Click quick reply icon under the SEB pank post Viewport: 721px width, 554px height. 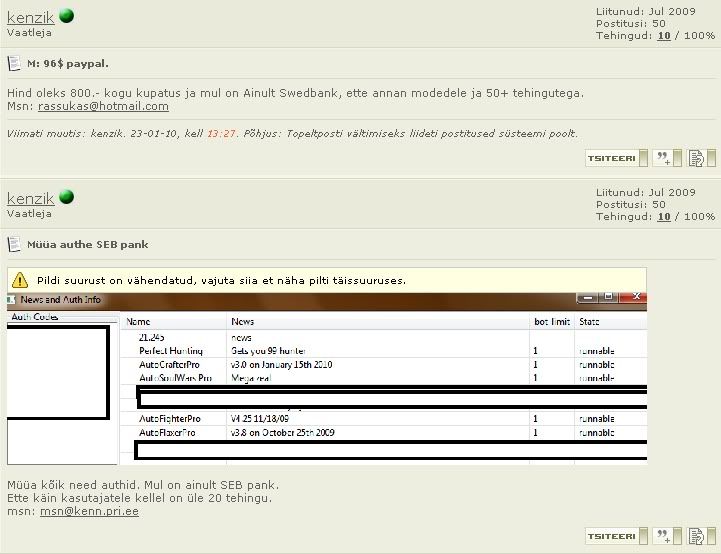click(x=697, y=537)
